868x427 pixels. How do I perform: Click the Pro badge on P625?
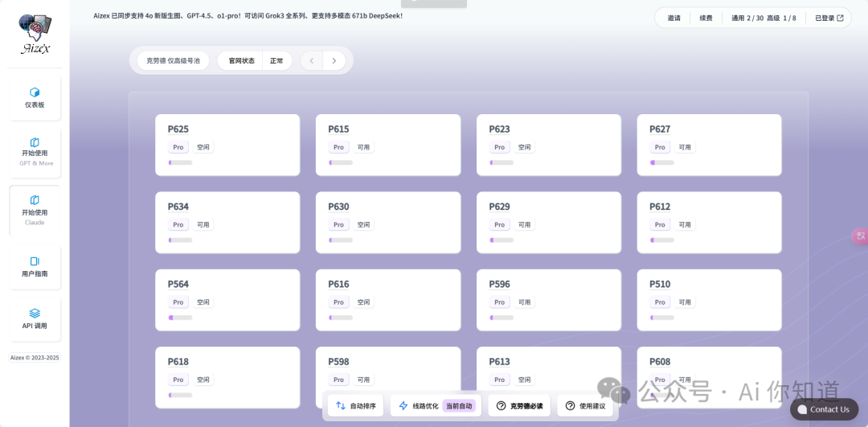pos(178,147)
